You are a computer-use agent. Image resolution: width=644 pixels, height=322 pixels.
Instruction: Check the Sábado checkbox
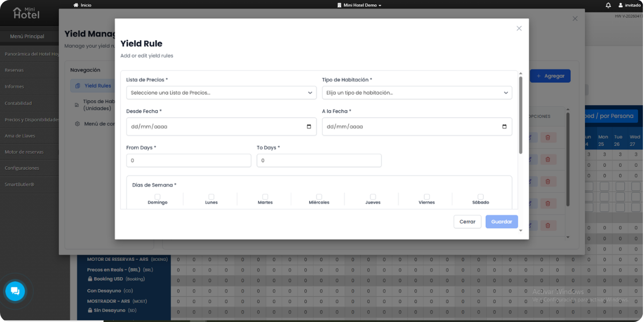(480, 196)
